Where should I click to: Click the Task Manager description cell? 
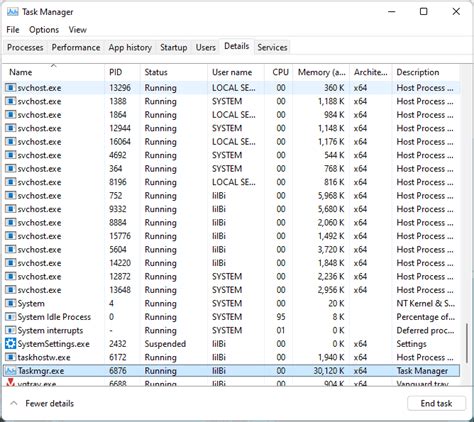(422, 371)
